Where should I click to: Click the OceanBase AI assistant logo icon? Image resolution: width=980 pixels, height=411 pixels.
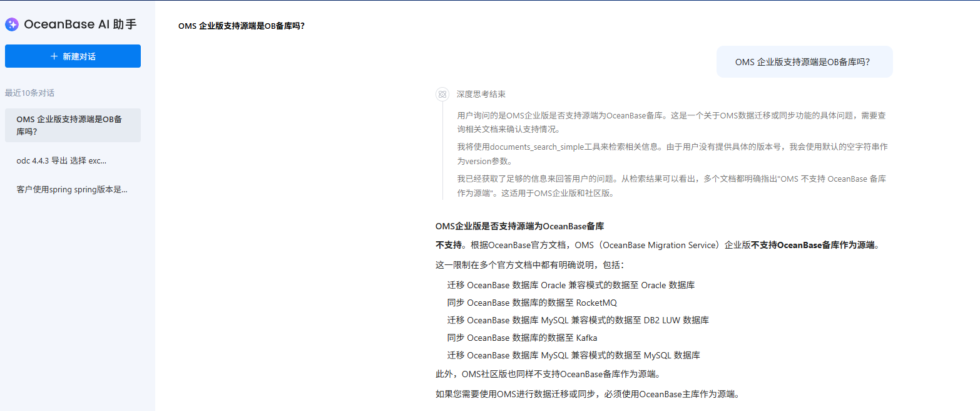[12, 24]
